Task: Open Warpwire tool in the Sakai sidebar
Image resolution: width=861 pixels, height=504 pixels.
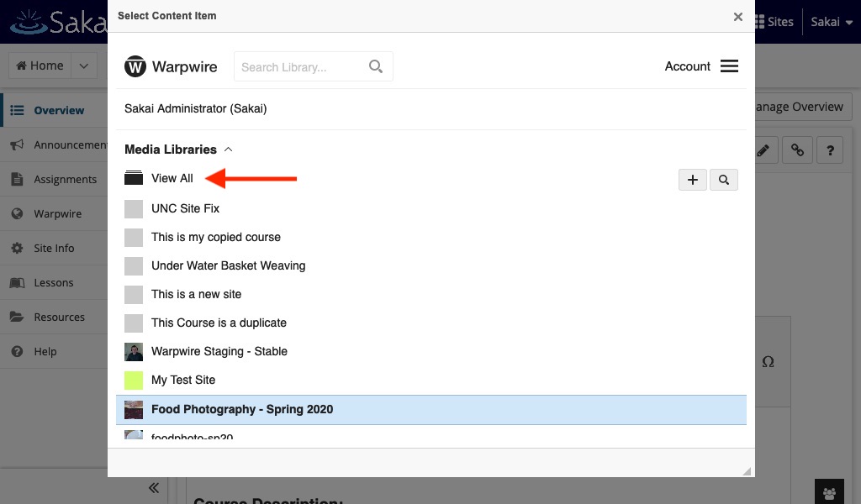Action: 55,213
